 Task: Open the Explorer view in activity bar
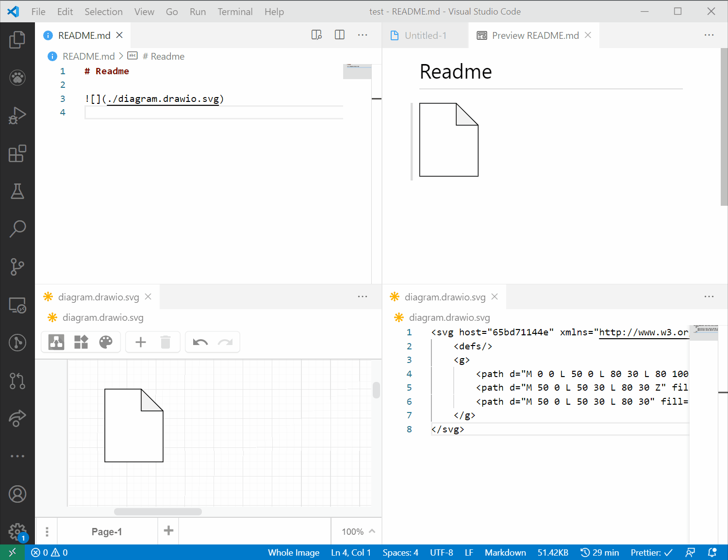17,40
